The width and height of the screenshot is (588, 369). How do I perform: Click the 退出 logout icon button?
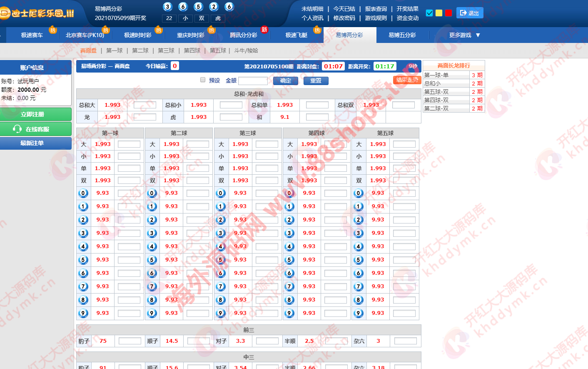click(469, 13)
